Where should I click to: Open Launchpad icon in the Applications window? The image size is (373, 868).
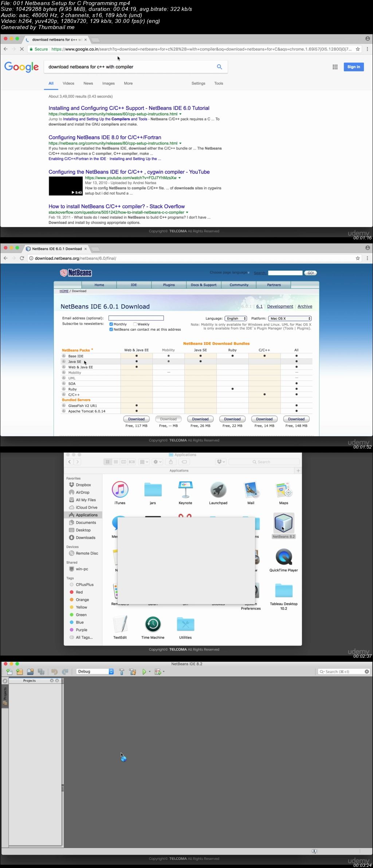point(218,489)
